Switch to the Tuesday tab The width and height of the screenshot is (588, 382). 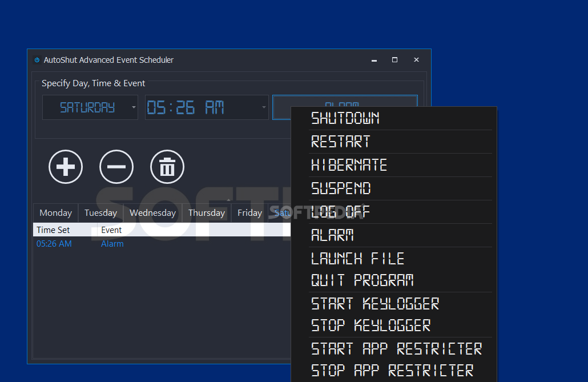[100, 213]
